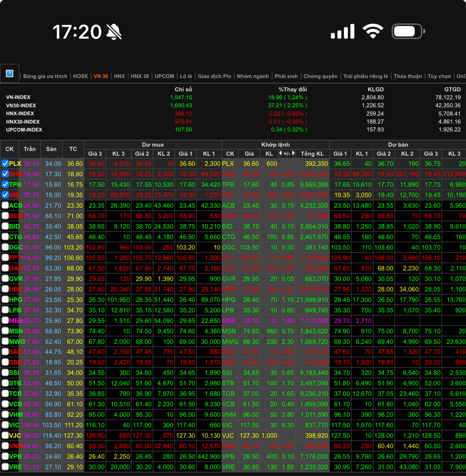Open the Chứng quyền tab
The width and height of the screenshot is (466, 476).
tap(320, 76)
